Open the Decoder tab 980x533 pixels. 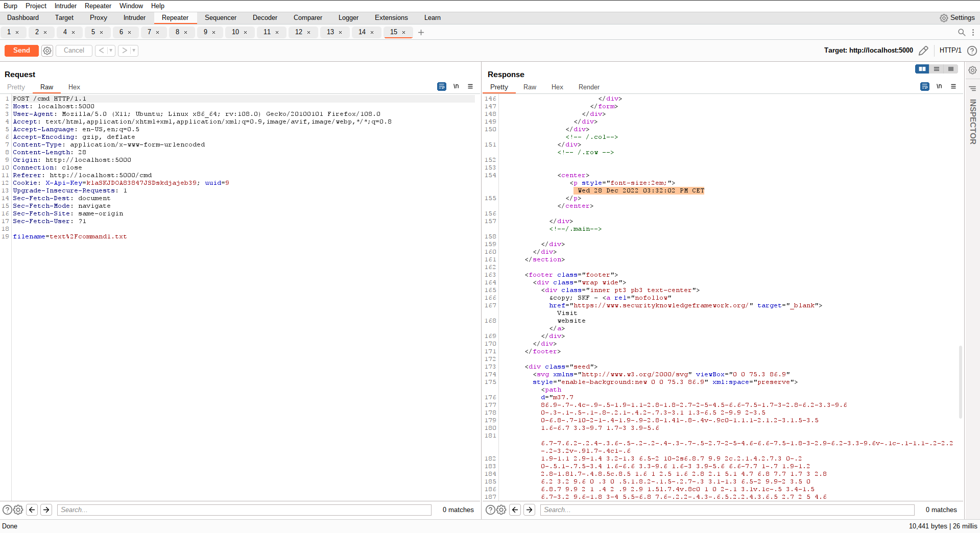265,18
